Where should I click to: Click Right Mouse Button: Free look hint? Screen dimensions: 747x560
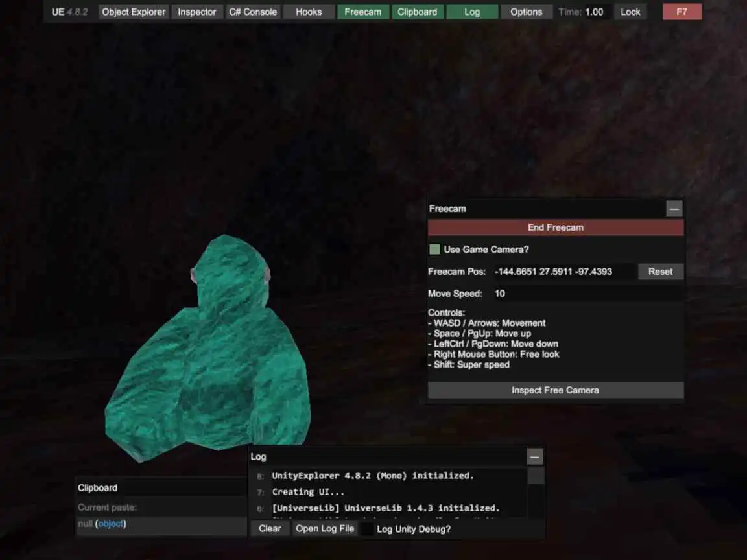tap(494, 355)
